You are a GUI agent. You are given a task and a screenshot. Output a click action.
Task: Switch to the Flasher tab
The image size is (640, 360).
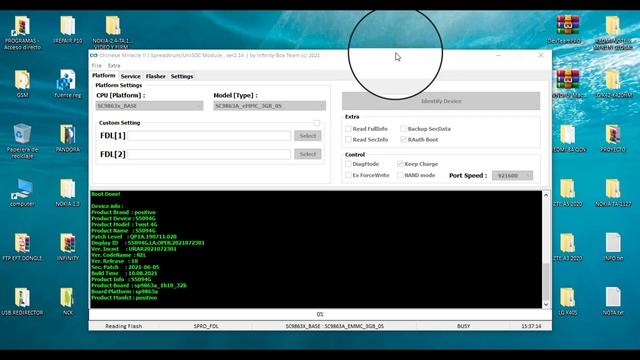156,76
